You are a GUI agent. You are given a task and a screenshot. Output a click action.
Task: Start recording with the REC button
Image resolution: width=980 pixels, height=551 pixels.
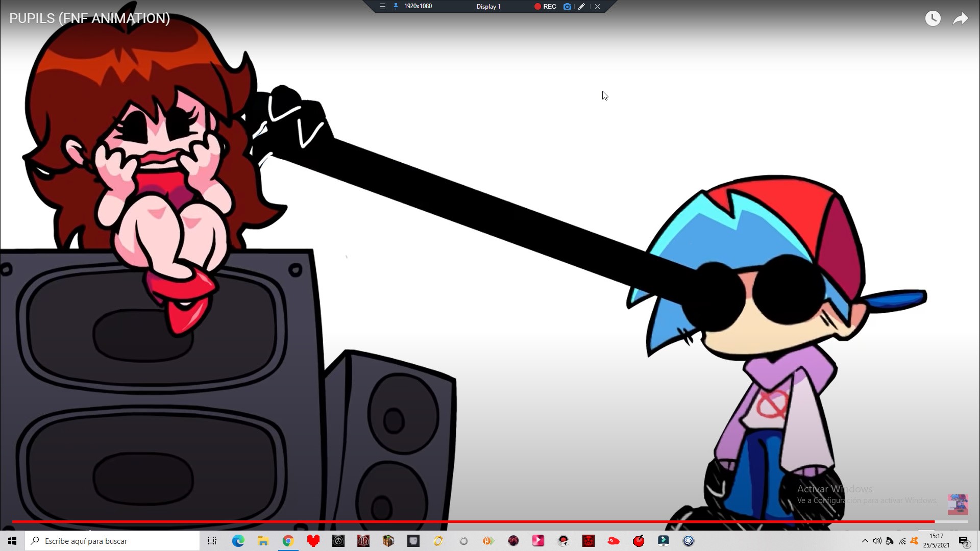point(545,7)
